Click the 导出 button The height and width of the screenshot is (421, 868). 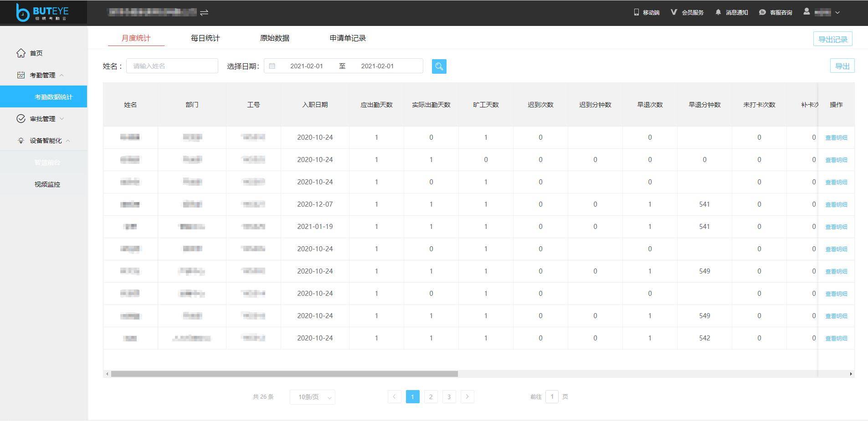[842, 66]
